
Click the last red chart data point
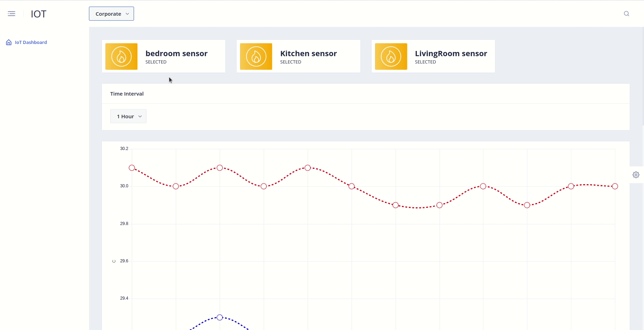615,186
